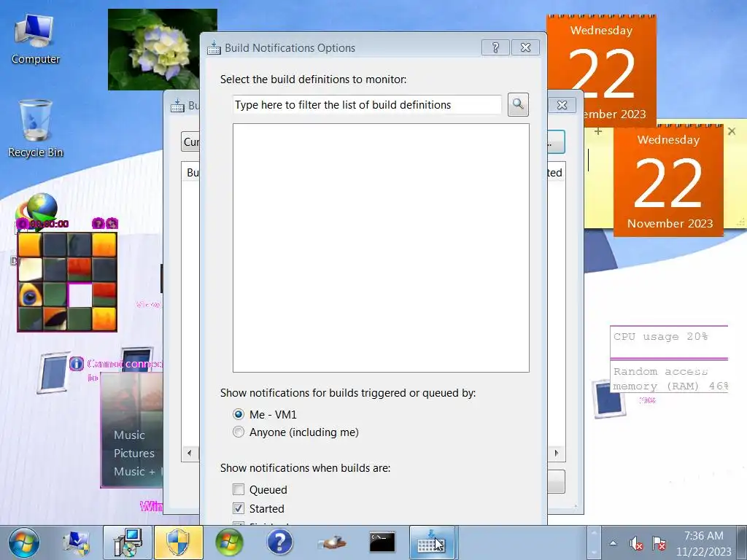The width and height of the screenshot is (747, 560).
Task: Open the green Windows orb taskbar icon
Action: tap(229, 542)
